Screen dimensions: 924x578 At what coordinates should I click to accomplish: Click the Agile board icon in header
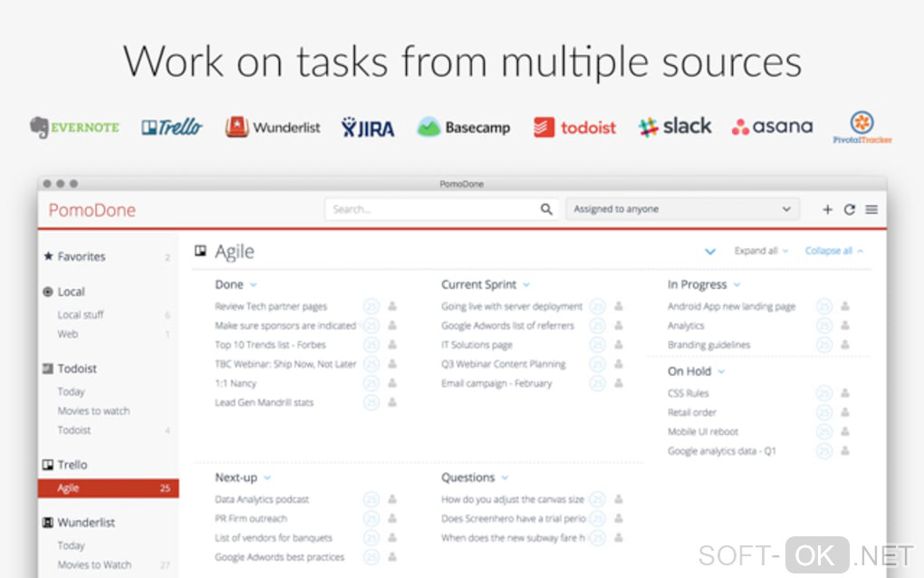(x=200, y=251)
